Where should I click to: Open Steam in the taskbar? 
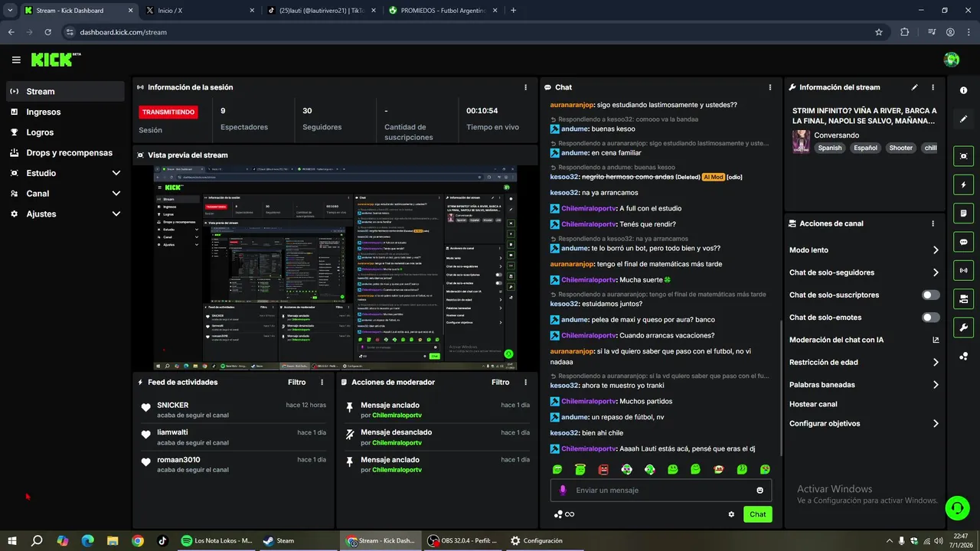[x=279, y=540]
